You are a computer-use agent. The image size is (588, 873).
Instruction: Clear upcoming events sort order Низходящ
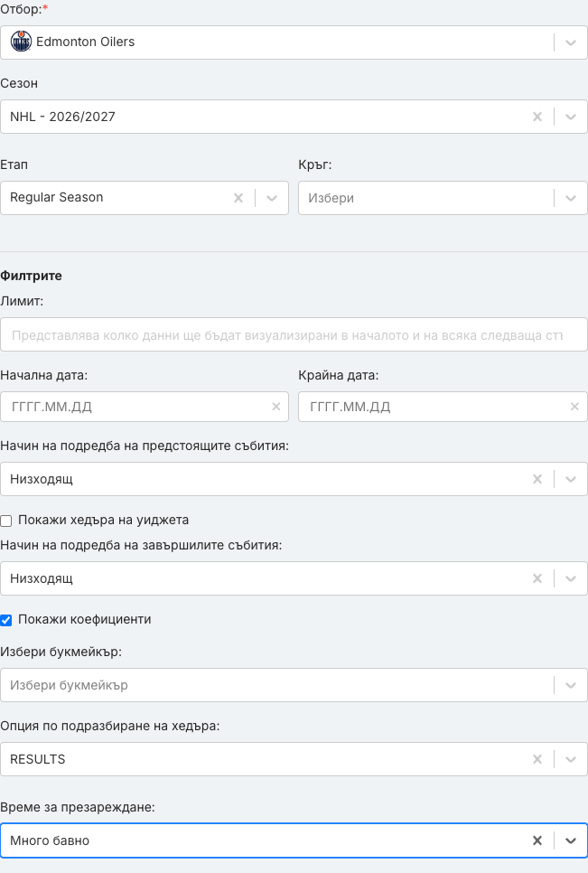tap(537, 479)
